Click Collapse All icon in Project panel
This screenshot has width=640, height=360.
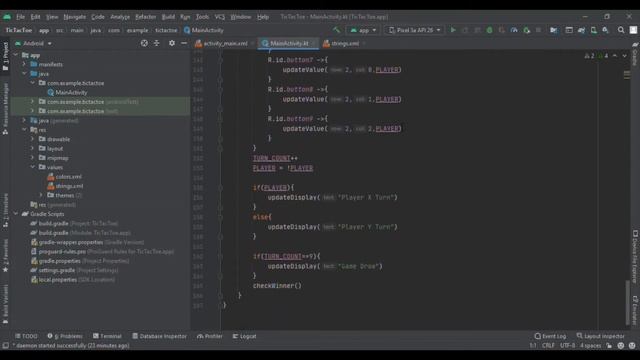coord(157,43)
